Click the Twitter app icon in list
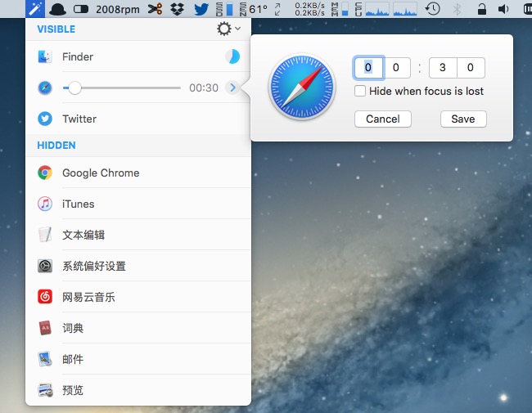532x413 pixels. 45,119
